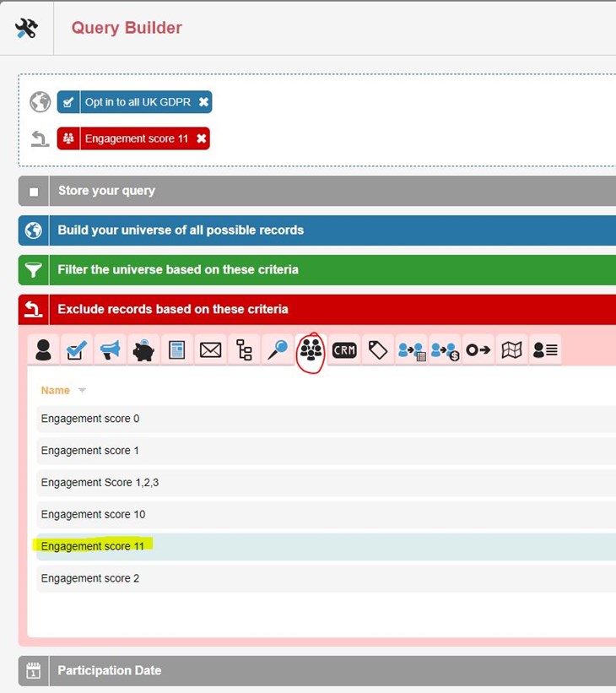Select the form page criteria tab
Screen dimensions: 616x693
point(177,350)
